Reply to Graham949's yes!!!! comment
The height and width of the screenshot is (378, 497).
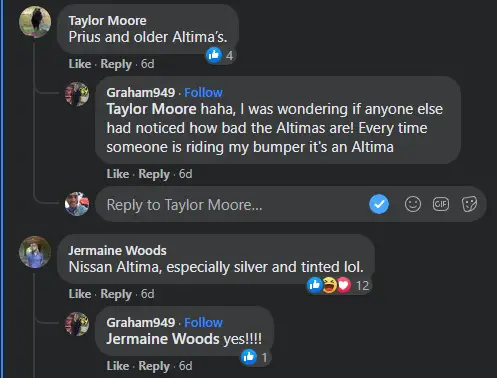(x=154, y=366)
